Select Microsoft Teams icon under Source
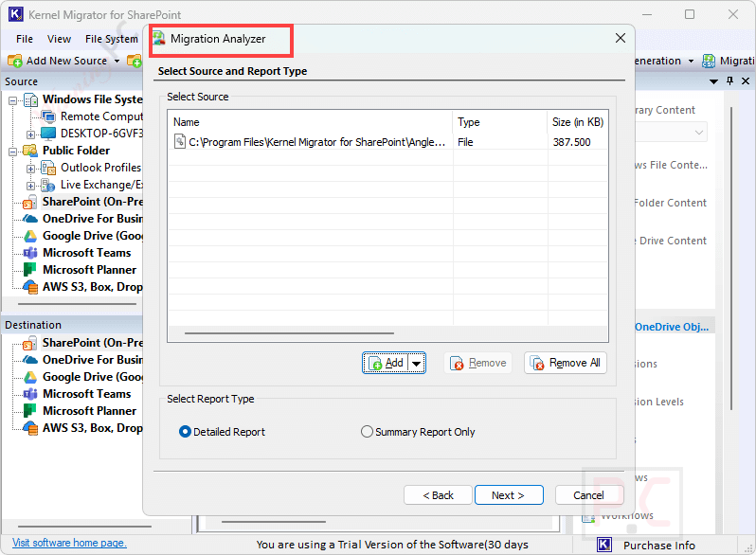Viewport: 756px width, 555px height. (30, 253)
